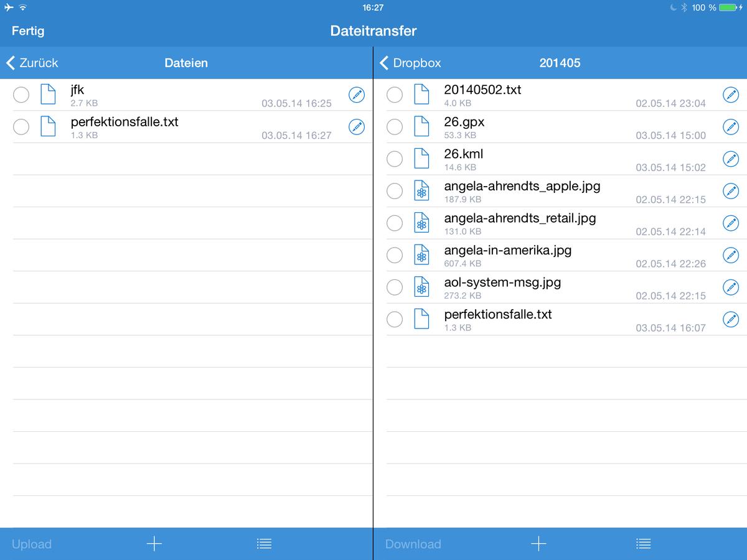
Task: Edit the jfk file with pencil icon
Action: coord(357,95)
